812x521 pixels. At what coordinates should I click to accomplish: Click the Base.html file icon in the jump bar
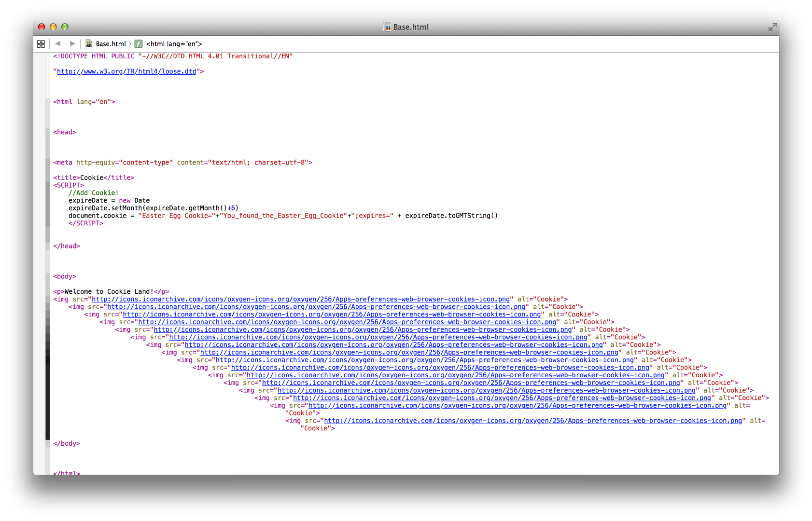pos(89,44)
